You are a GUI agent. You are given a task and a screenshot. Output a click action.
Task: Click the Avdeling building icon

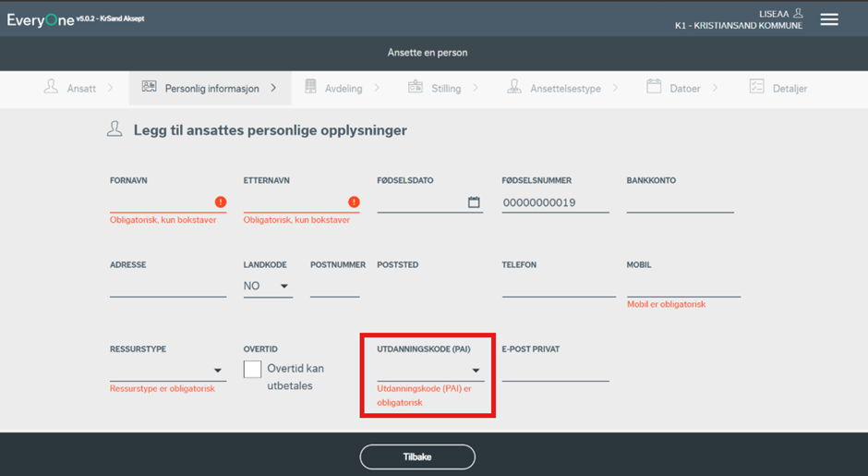[310, 87]
